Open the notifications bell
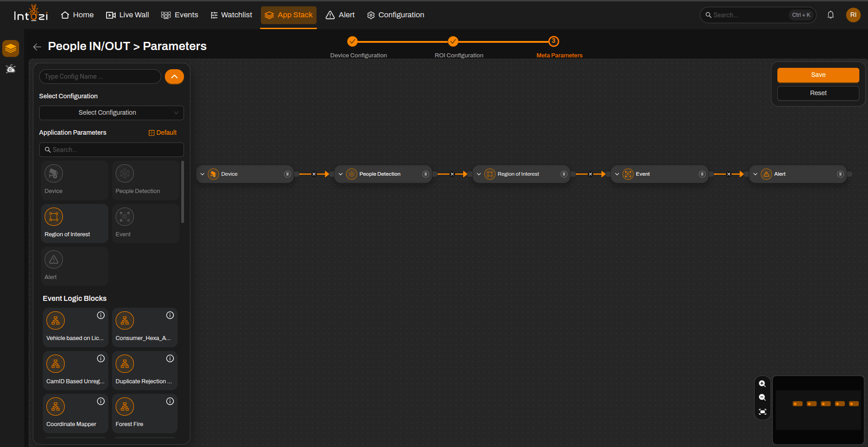 (x=831, y=15)
